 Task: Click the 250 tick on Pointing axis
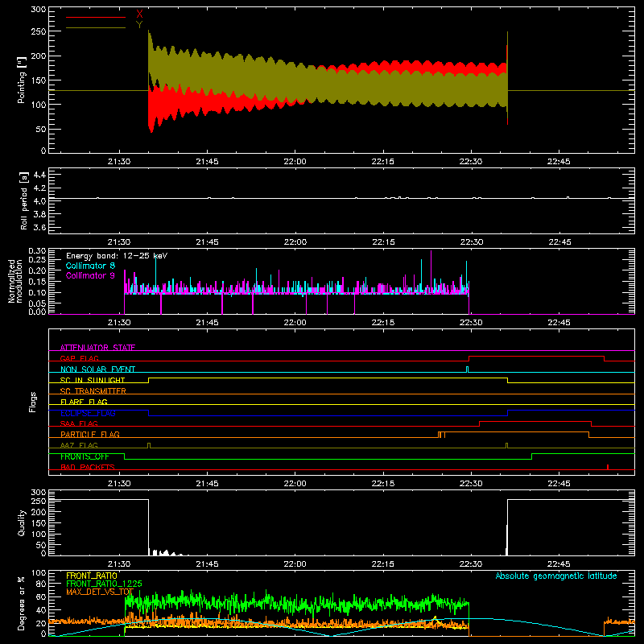(x=38, y=31)
